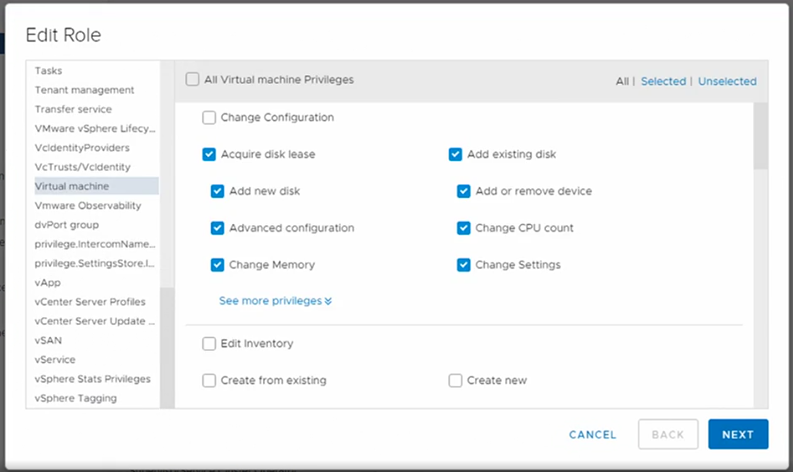Show Unselected privileges filter
Viewport: 793px width, 472px height.
point(727,82)
